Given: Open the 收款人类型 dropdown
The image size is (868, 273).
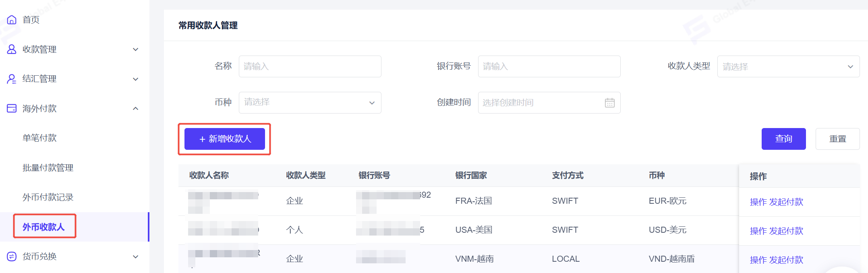Looking at the screenshot, I should (x=788, y=66).
